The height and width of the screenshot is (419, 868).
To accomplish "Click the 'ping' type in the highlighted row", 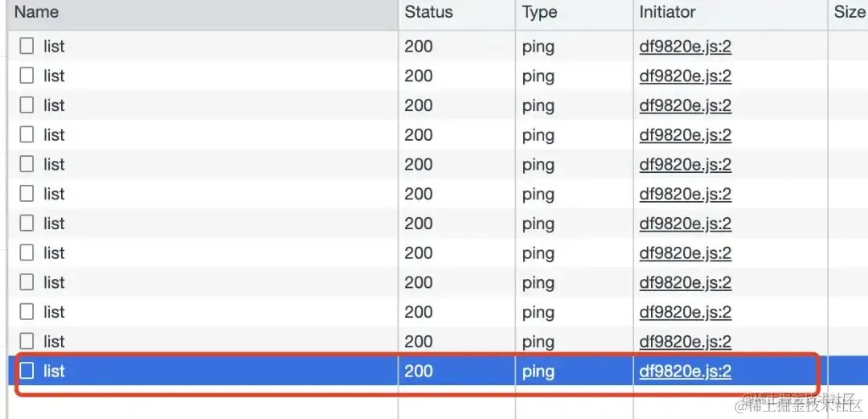I will coord(538,372).
